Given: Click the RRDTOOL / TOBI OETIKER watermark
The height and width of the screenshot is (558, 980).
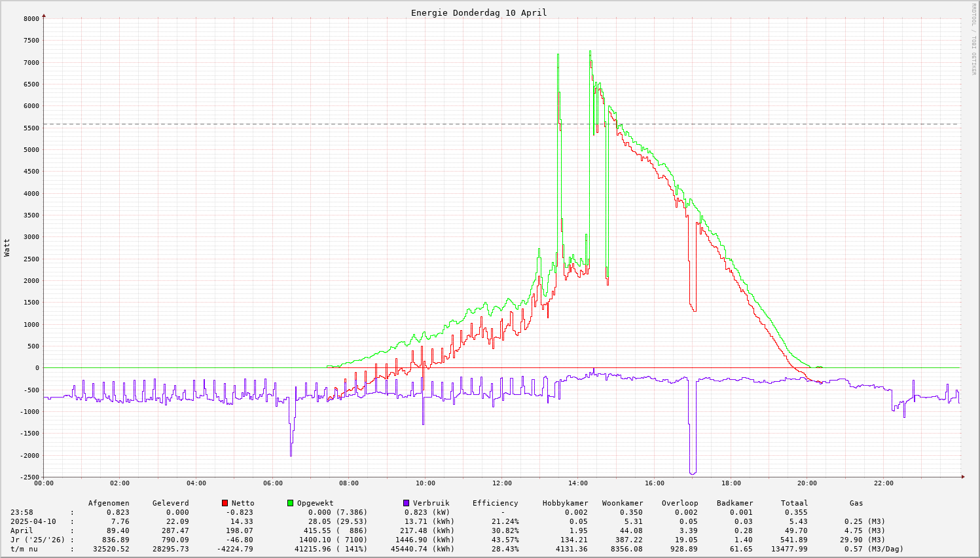Looking at the screenshot, I should 973,39.
